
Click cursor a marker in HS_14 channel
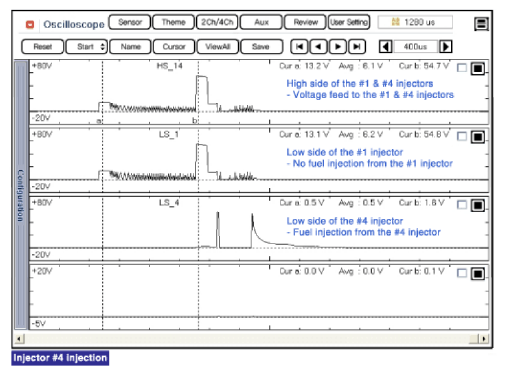coord(99,121)
